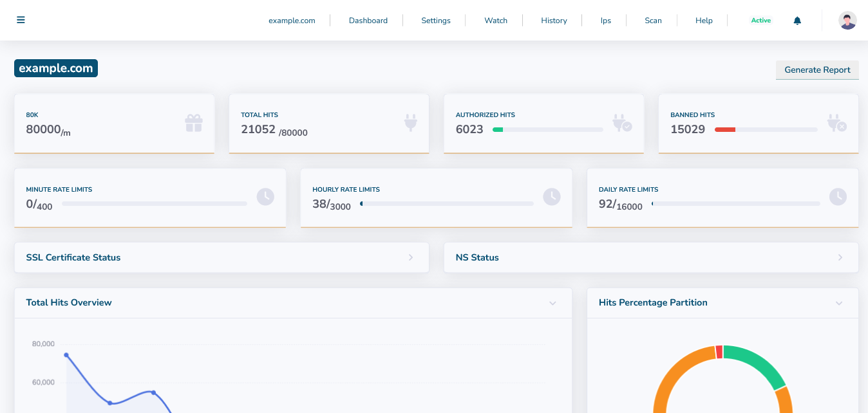
Task: Click the example.com domain badge
Action: click(x=56, y=68)
